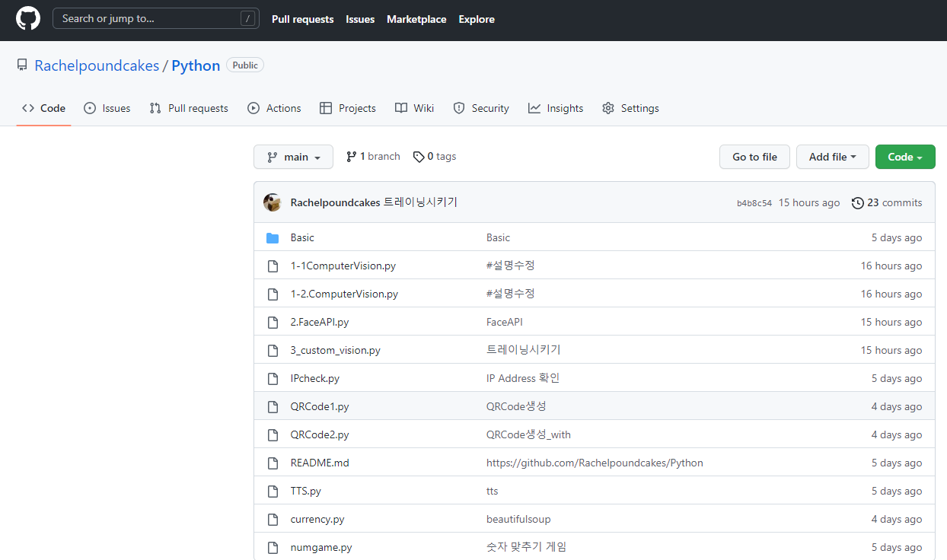Open file README.md

click(320, 463)
